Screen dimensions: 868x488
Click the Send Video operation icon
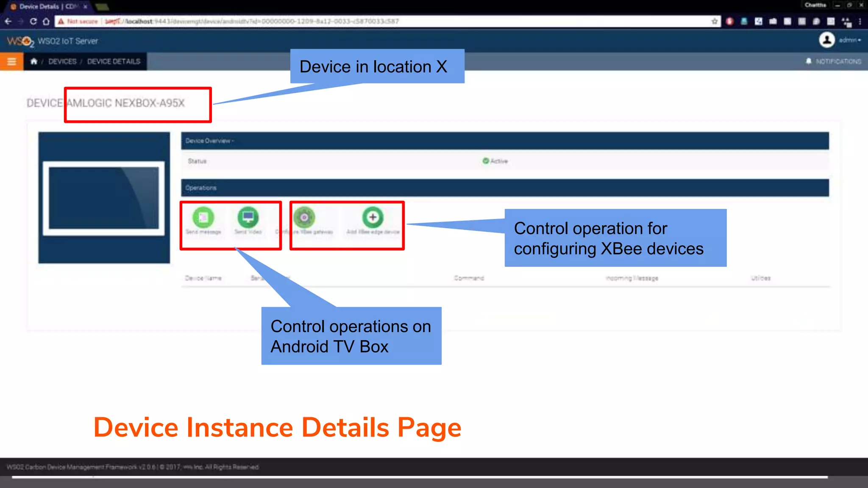tap(248, 217)
